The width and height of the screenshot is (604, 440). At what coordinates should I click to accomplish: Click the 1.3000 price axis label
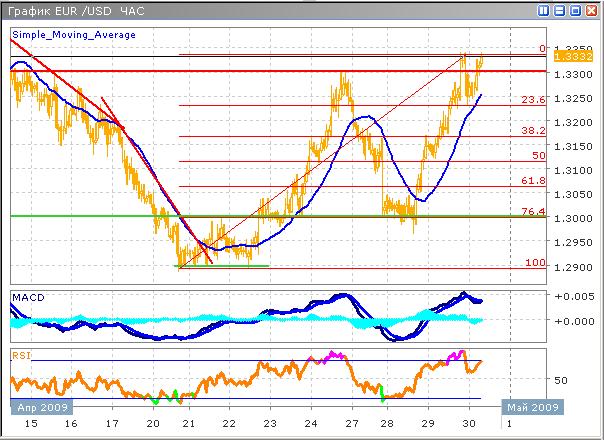point(572,219)
